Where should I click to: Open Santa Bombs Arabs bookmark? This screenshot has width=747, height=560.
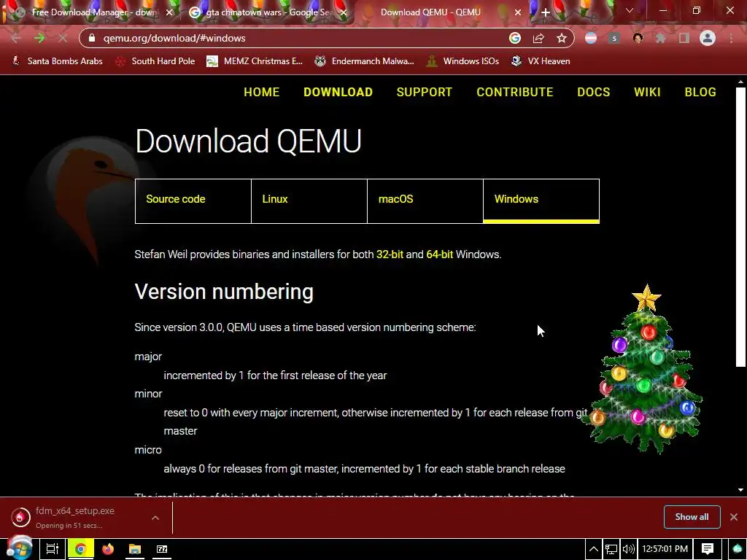(58, 61)
